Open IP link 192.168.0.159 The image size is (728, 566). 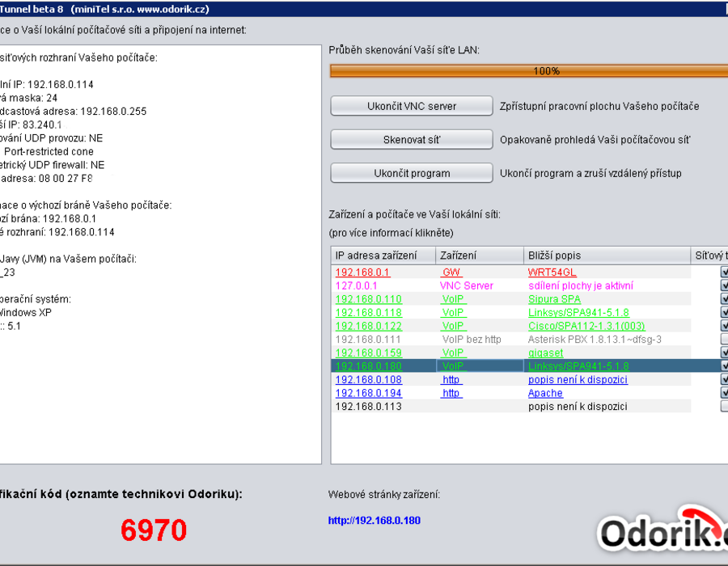[369, 353]
